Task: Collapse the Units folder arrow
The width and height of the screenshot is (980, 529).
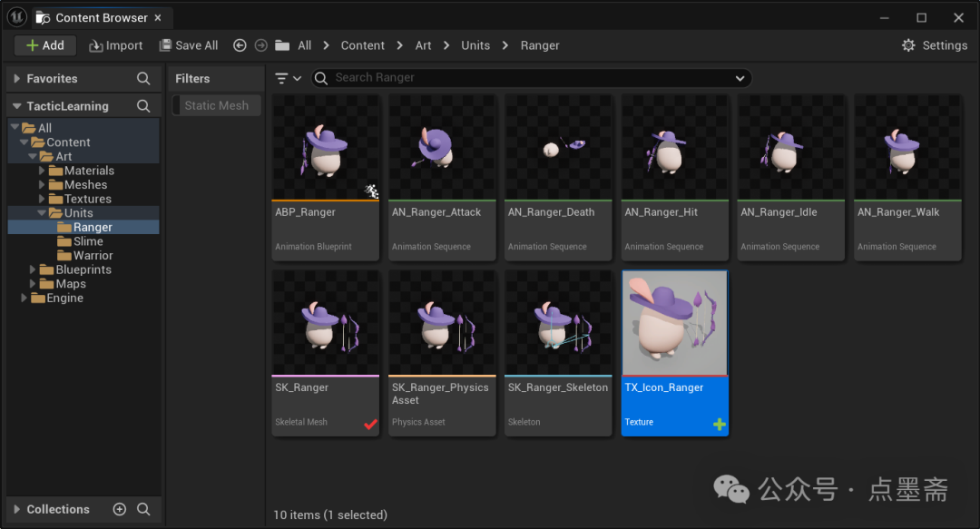Action: 42,212
